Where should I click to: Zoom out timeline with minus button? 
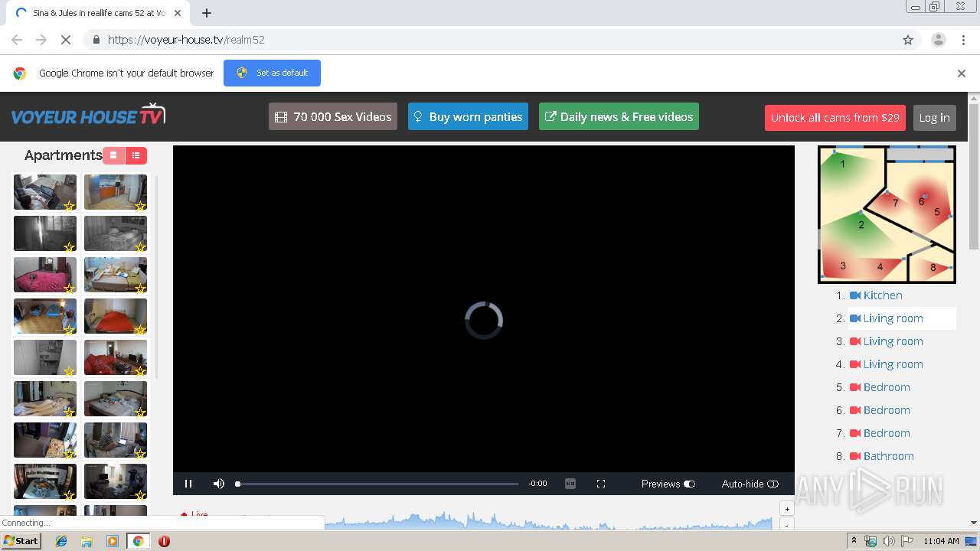point(787,524)
